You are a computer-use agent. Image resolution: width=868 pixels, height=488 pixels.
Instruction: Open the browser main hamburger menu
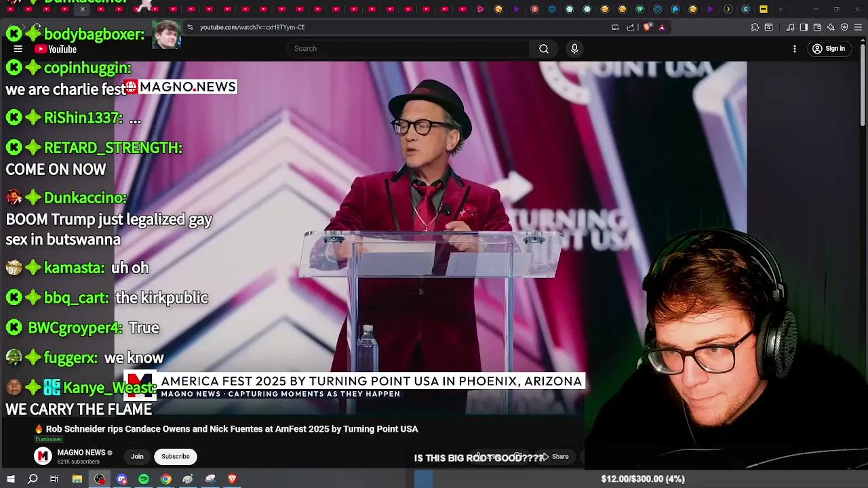[858, 27]
